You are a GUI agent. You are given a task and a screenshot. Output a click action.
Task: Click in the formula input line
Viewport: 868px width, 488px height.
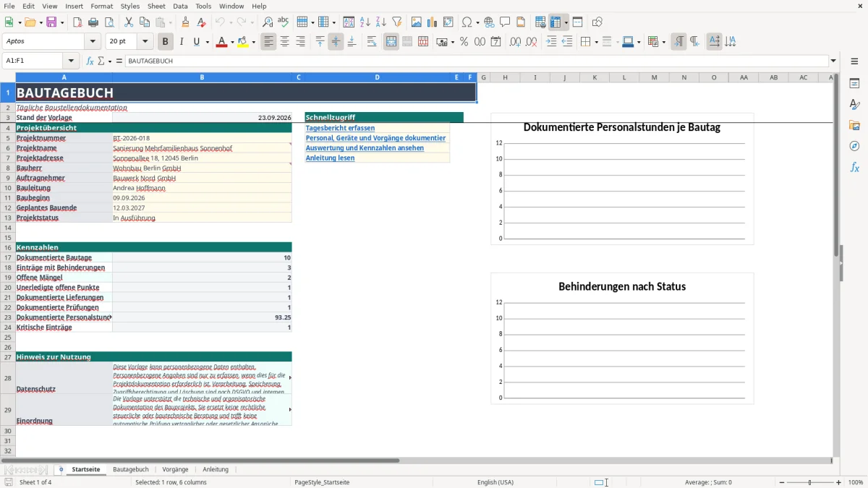(476, 61)
